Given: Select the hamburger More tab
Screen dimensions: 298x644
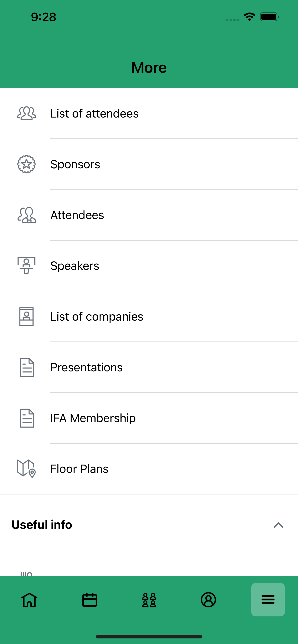Looking at the screenshot, I should [268, 600].
